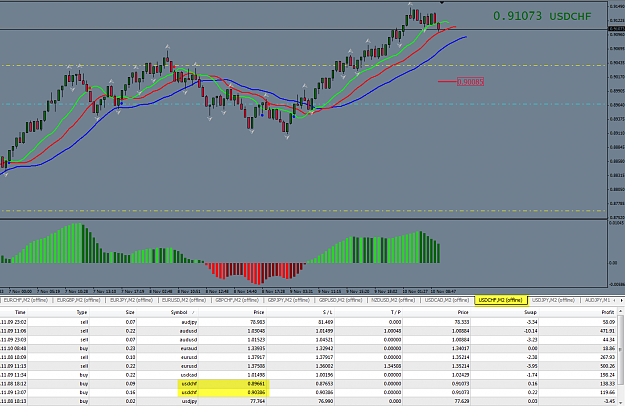Click the large 0.91073 USDCHF chart label
This screenshot has height=406, width=625.
pos(542,16)
